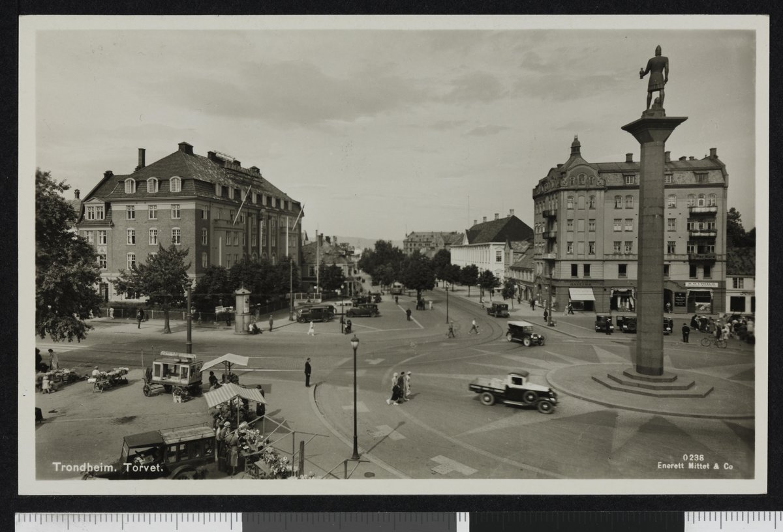Click the street lamp post in the foreground
783x532 pixels.
tap(355, 397)
